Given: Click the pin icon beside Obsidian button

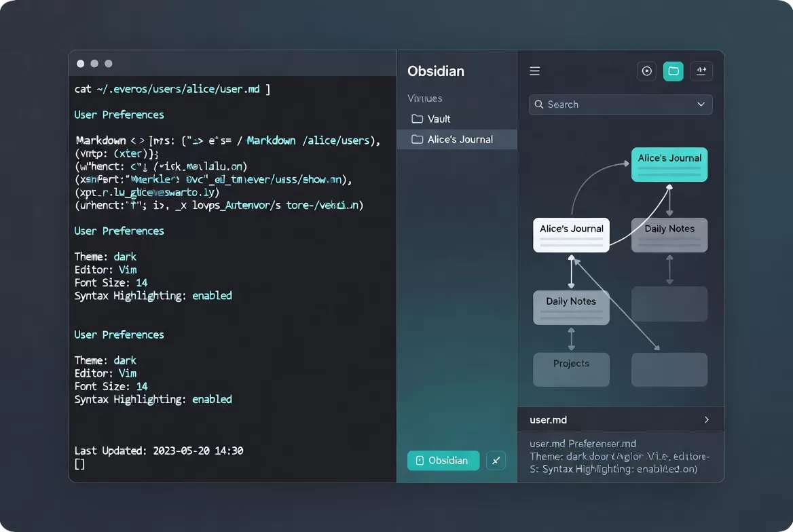Looking at the screenshot, I should (496, 461).
